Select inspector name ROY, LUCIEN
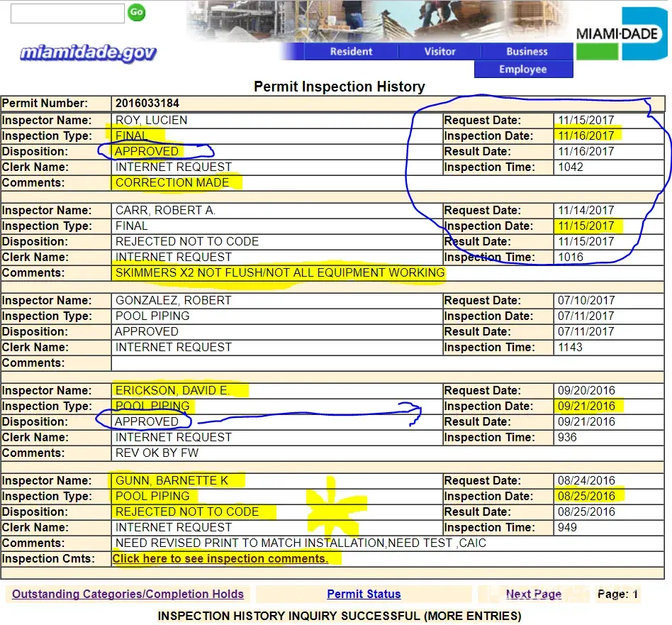 coord(151,120)
